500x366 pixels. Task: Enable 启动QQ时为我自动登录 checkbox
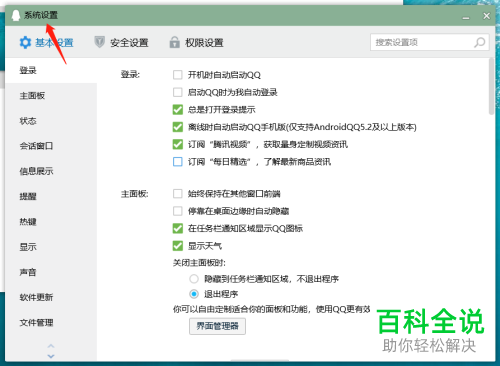[178, 92]
